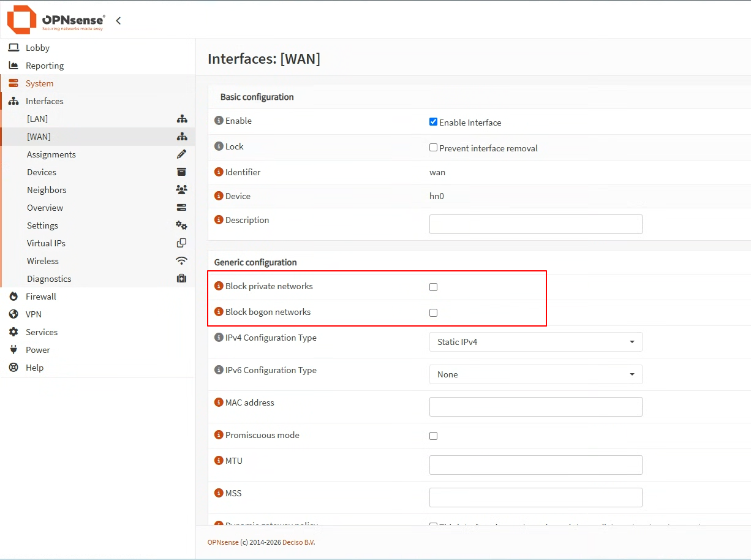Screen dimensions: 751x560
Task: Click the list icon beside Overview
Action: (181, 208)
